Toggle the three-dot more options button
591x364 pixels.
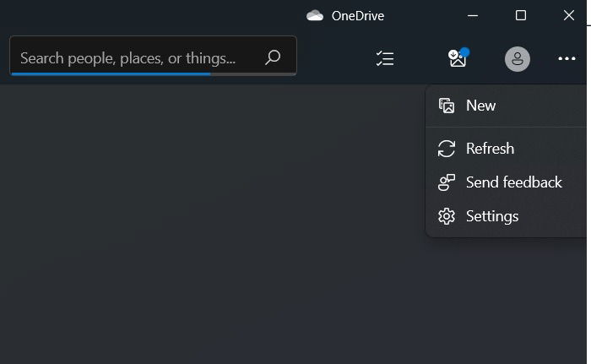point(567,58)
